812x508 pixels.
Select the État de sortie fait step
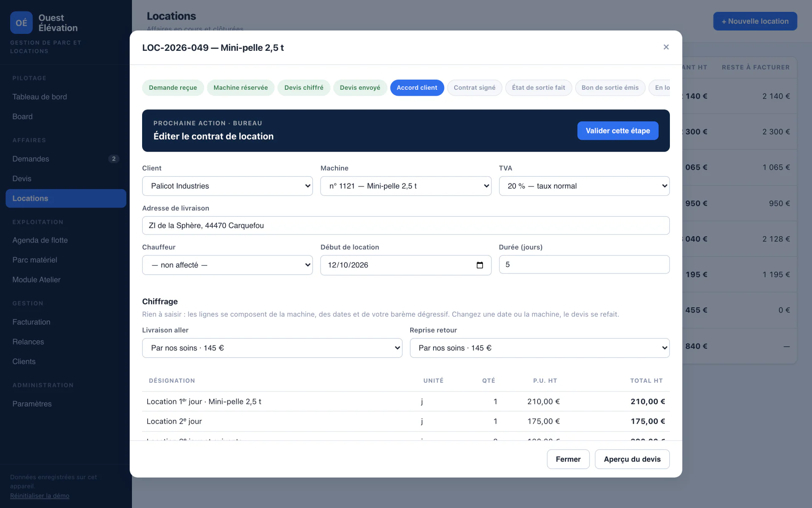538,88
